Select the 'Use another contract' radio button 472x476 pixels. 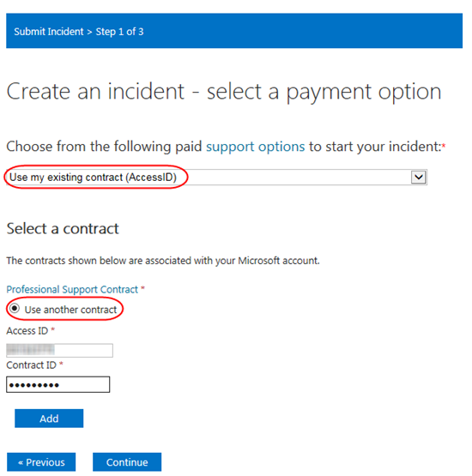click(14, 309)
